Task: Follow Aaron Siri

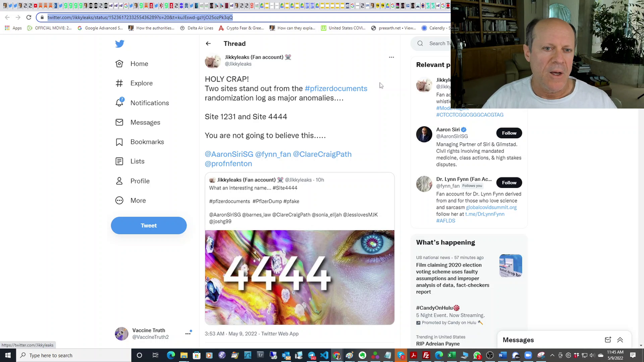Action: pyautogui.click(x=509, y=133)
